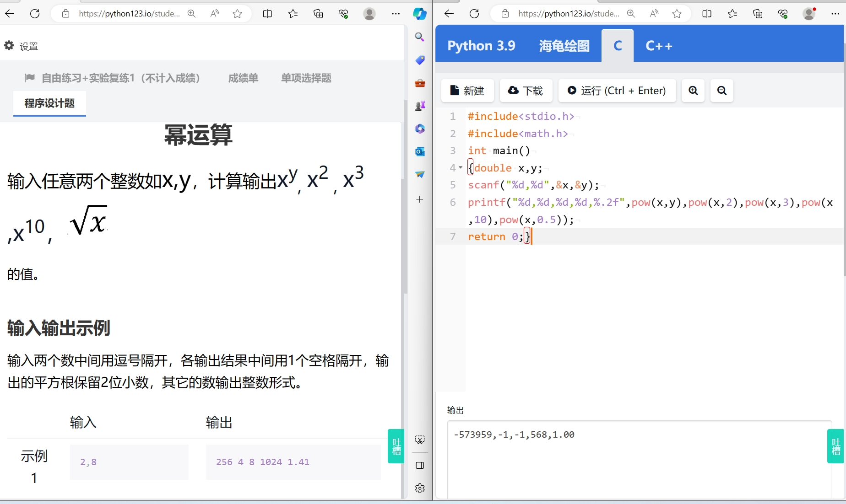
Task: Click 下载 download button
Action: point(526,91)
